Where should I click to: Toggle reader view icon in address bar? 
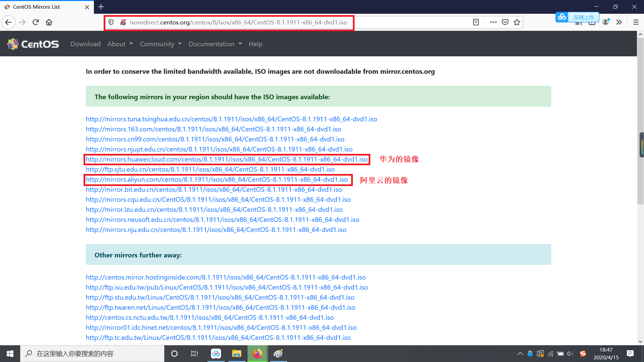point(476,22)
